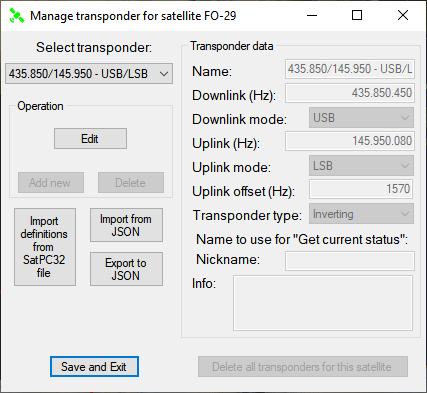Open the Select transponder dropdown
Image resolution: width=427 pixels, height=393 pixels.
coord(89,74)
